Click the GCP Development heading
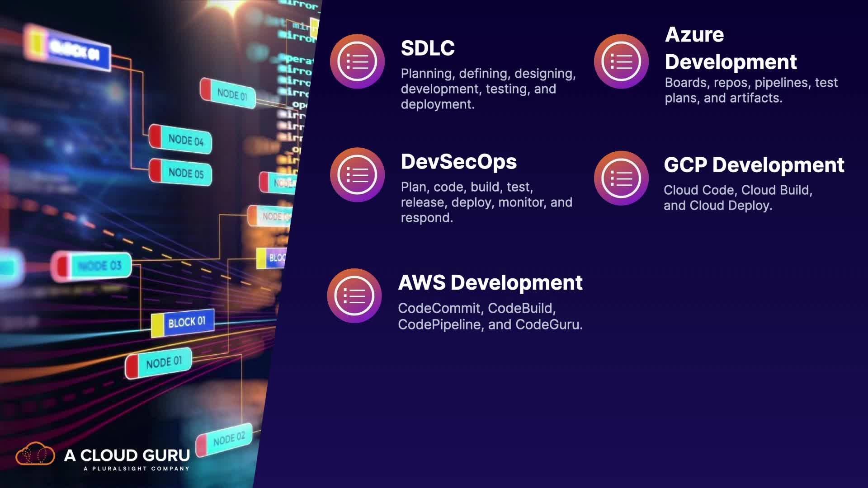 754,165
